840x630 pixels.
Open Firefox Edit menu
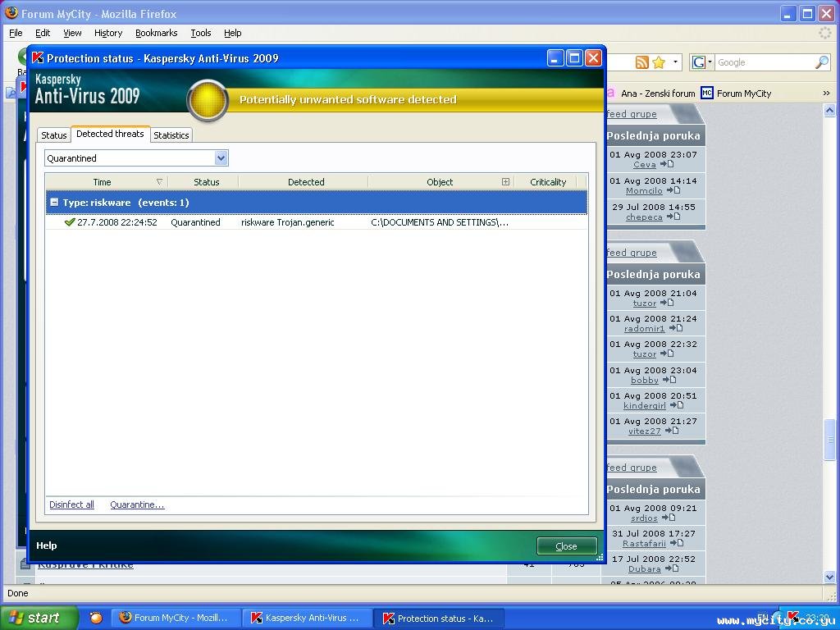43,33
